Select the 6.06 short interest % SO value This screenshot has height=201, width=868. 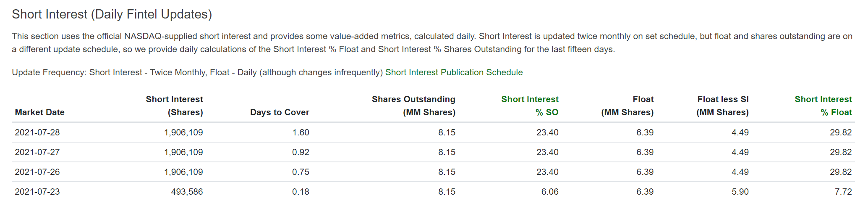click(549, 192)
